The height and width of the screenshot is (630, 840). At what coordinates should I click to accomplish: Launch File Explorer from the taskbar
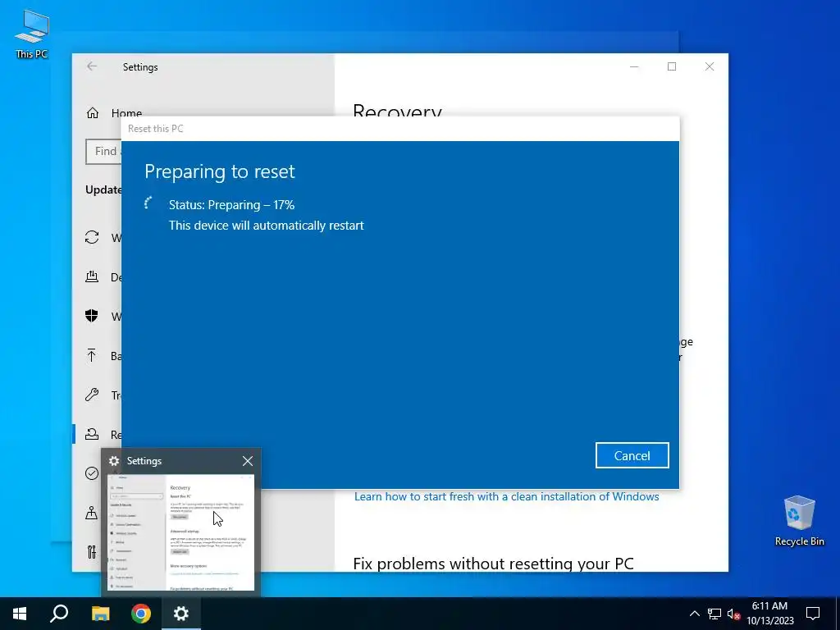click(100, 614)
